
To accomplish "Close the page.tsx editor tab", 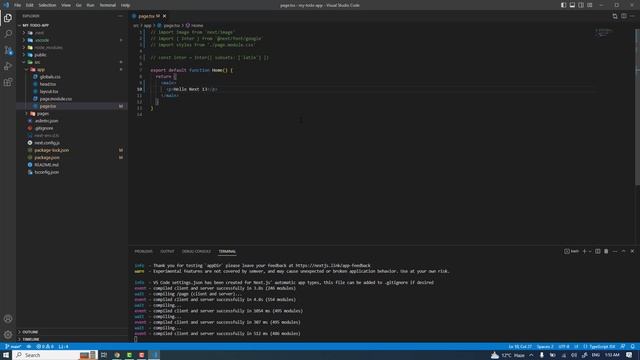I will pos(164,16).
